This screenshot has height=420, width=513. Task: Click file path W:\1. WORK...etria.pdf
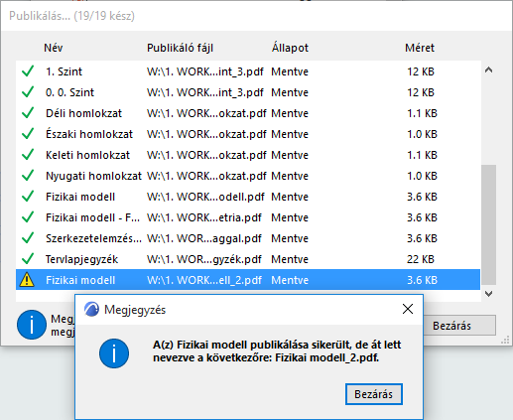[x=204, y=217]
